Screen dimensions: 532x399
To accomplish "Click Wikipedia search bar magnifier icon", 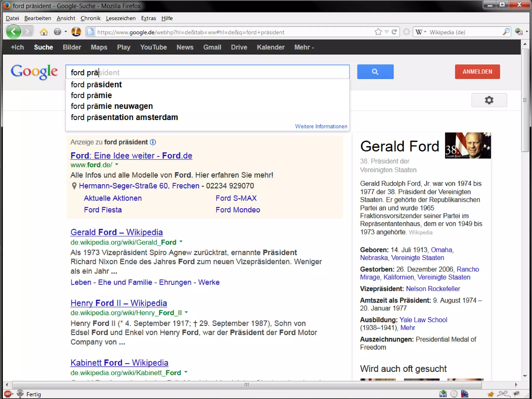I will tap(506, 32).
